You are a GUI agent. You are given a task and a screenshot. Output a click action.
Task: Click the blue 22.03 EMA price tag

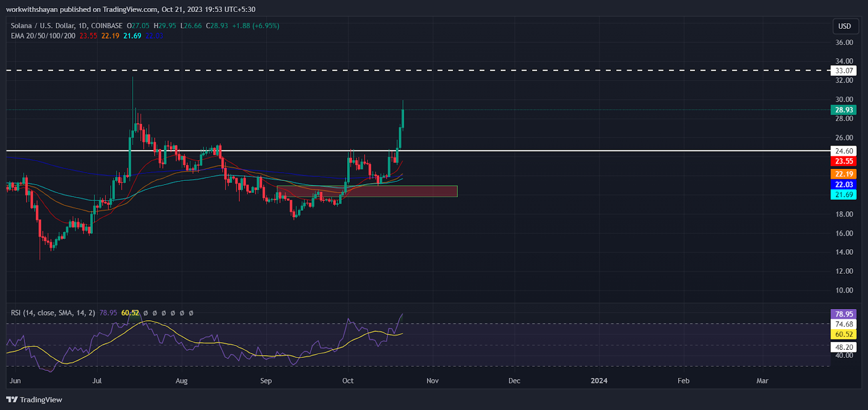(x=844, y=185)
